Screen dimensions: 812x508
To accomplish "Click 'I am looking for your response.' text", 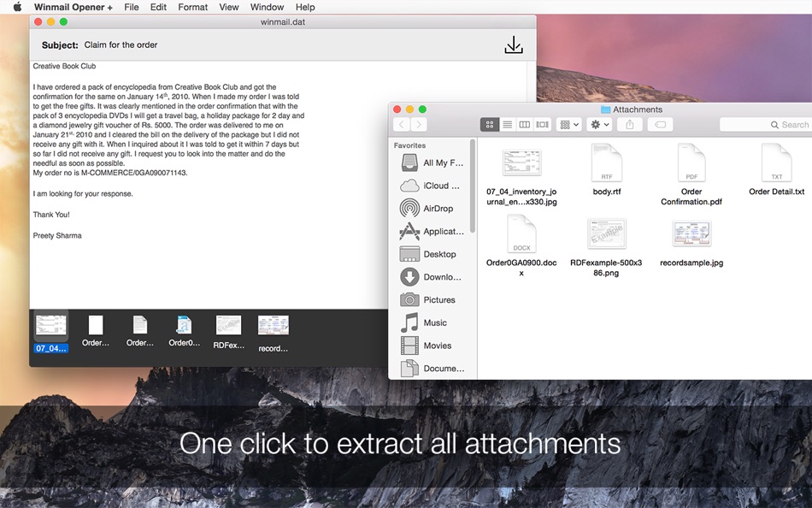I will pyautogui.click(x=83, y=193).
